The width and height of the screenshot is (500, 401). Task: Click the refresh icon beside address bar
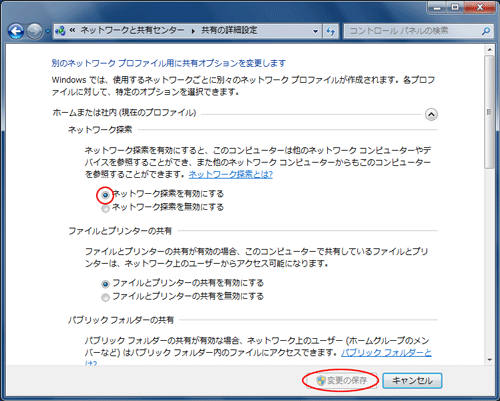coord(331,31)
